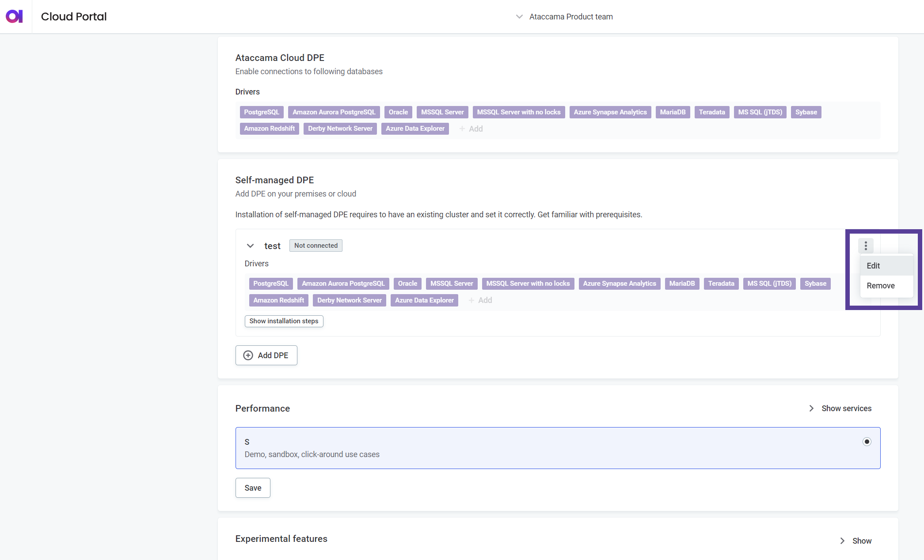The height and width of the screenshot is (560, 924).
Task: Click the Save button under Performance
Action: click(252, 488)
